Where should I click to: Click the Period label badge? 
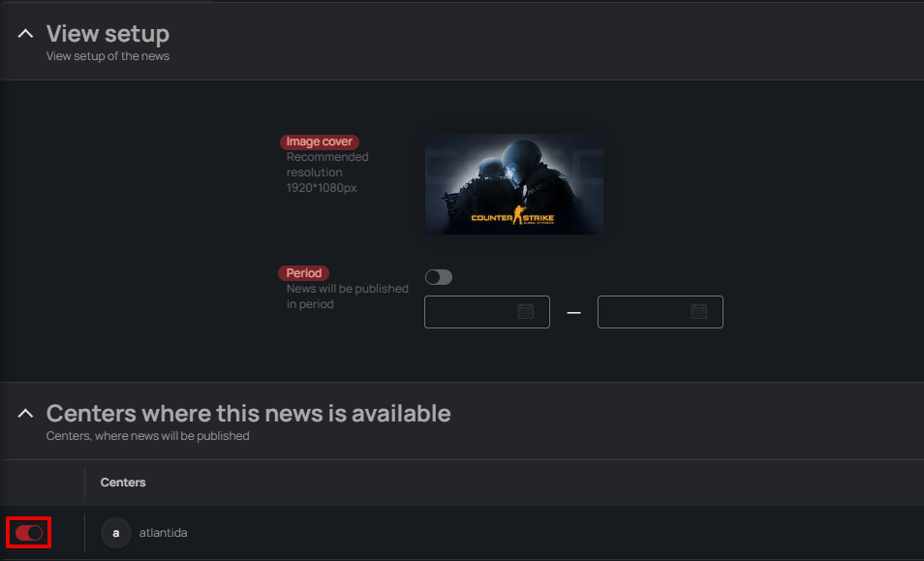[x=303, y=273]
